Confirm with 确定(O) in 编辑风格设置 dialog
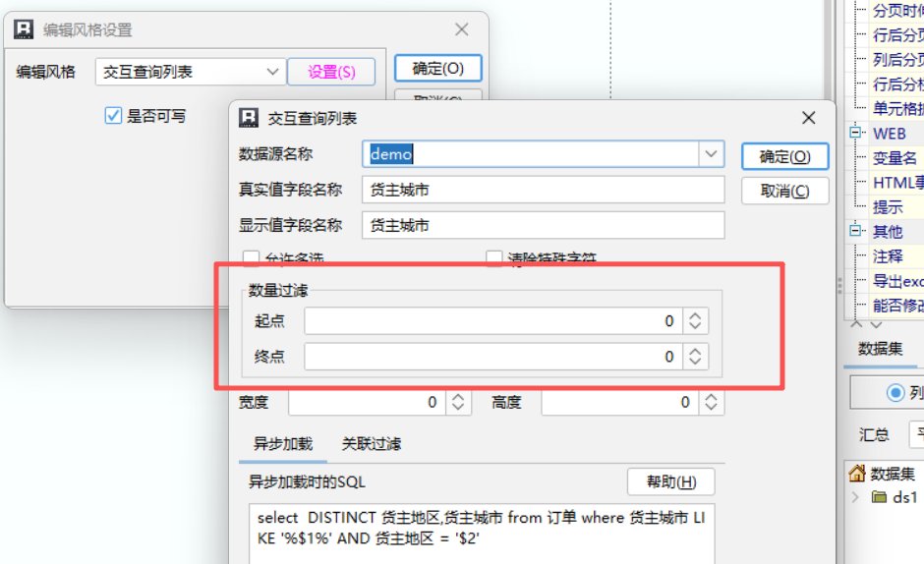924x564 pixels. 437,69
